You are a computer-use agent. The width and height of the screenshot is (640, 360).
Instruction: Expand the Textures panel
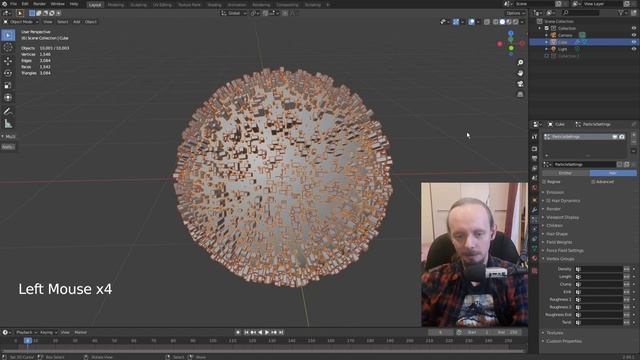[554, 333]
